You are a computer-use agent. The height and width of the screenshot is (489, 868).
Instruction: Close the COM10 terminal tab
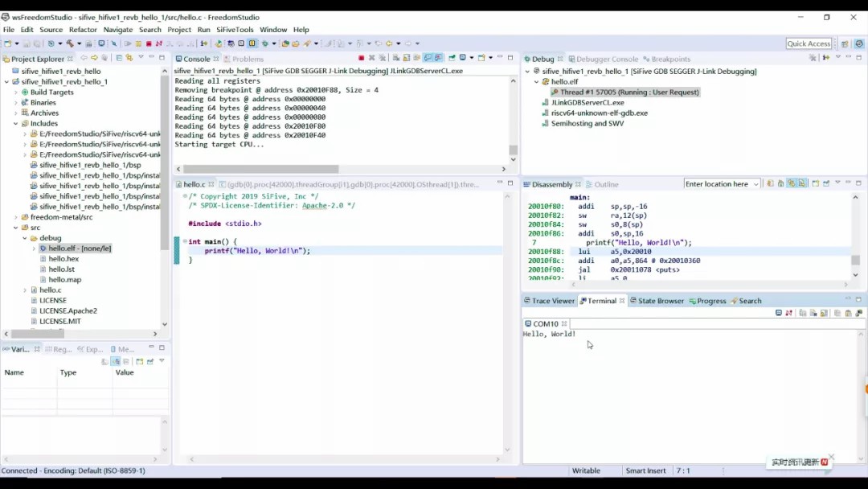(x=564, y=323)
